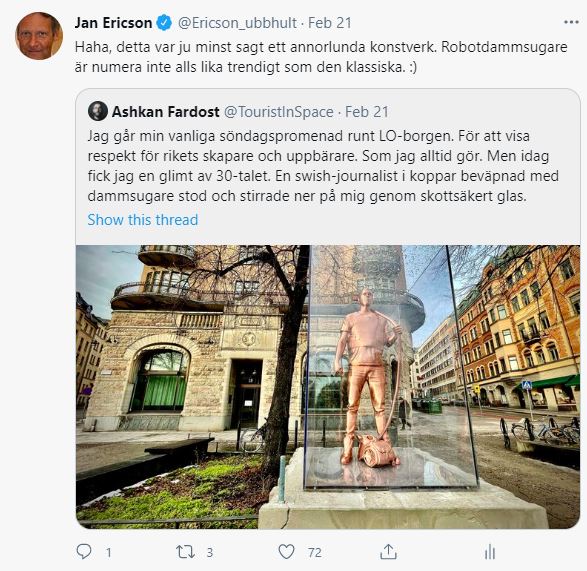Click the Ashkan Fardost display name
The image size is (587, 571).
[x=165, y=112]
